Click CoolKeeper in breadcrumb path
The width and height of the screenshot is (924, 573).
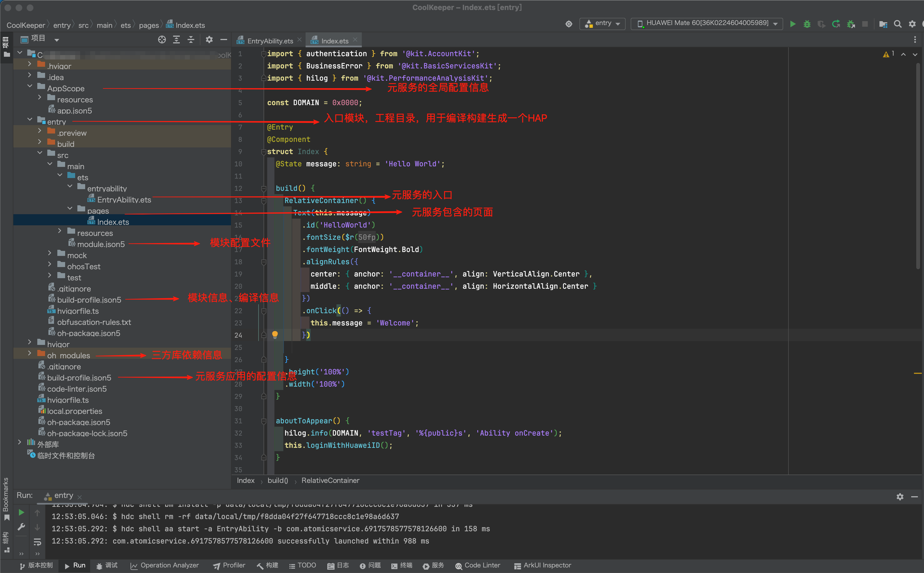[26, 25]
